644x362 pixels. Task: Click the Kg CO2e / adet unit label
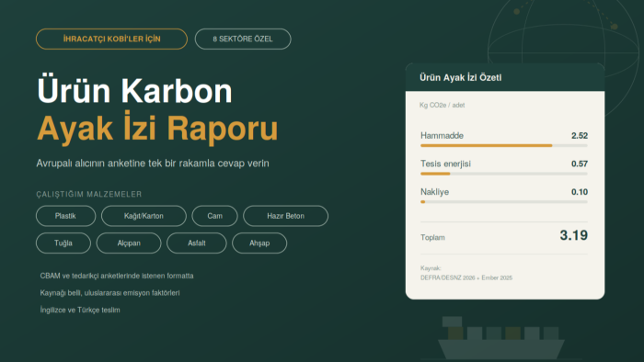click(442, 106)
